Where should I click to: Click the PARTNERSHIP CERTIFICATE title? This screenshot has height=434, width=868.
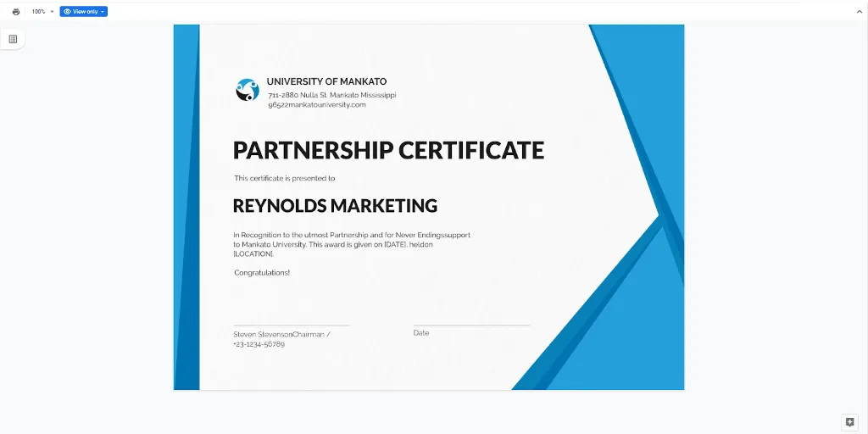coord(388,151)
